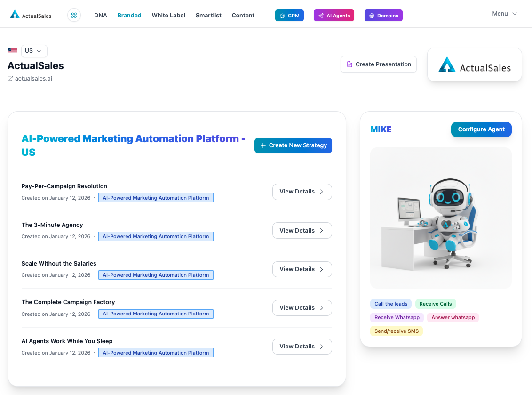Click the Create Presentation button
Image resolution: width=532 pixels, height=395 pixels.
pos(378,64)
